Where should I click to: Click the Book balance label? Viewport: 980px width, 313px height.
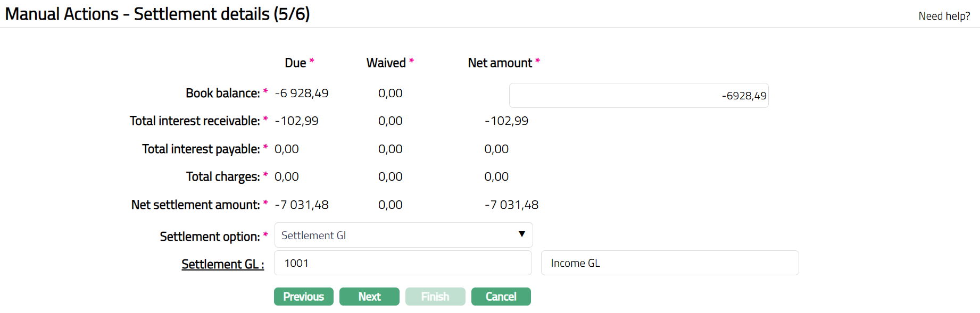click(222, 93)
